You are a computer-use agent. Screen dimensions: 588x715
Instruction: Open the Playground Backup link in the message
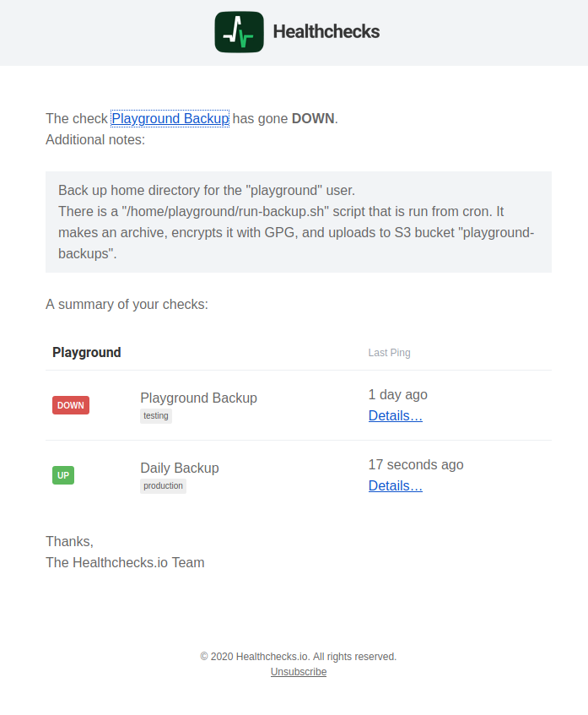pyautogui.click(x=170, y=118)
